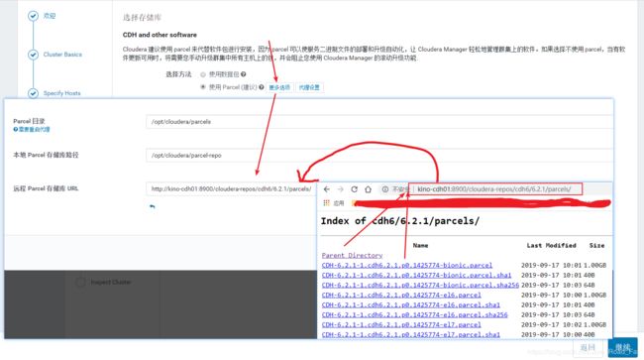Click the 继续 button

[x=623, y=348]
